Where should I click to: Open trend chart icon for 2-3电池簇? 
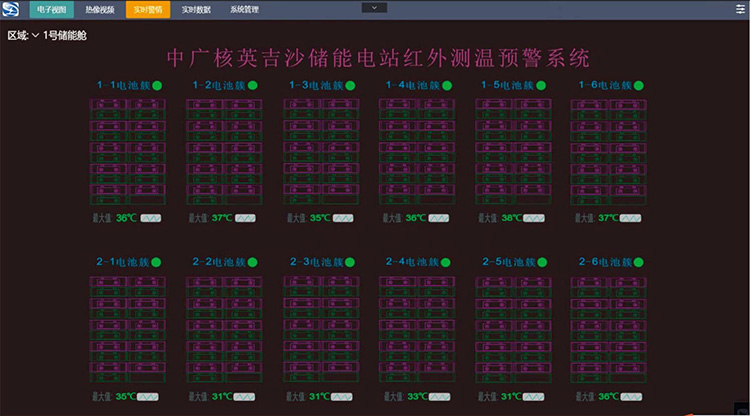coord(342,397)
